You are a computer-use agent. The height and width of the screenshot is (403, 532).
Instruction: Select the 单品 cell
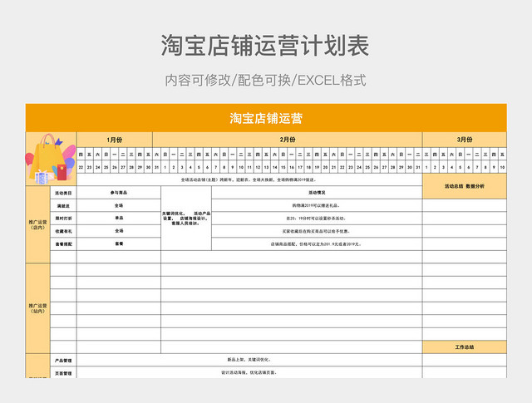pos(119,219)
